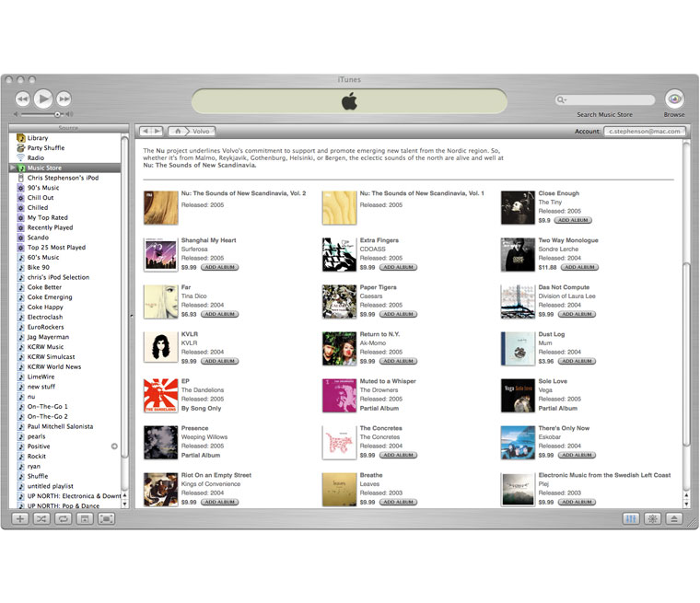Open the There's Only Now album title

[564, 428]
